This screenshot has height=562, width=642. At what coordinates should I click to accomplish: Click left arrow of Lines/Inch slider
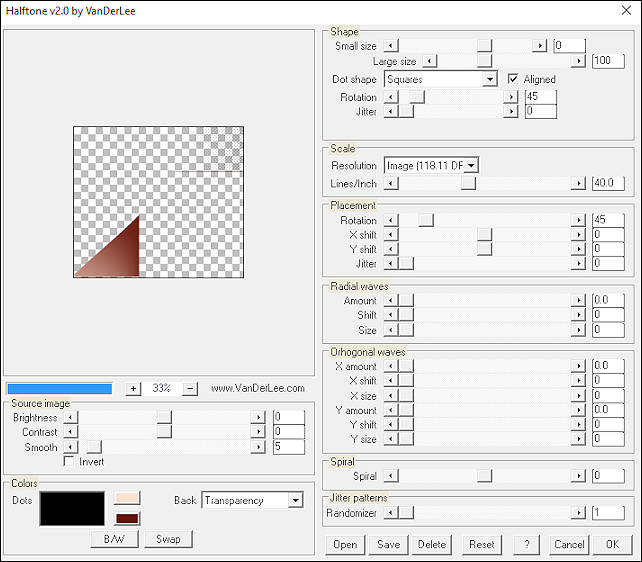point(391,183)
